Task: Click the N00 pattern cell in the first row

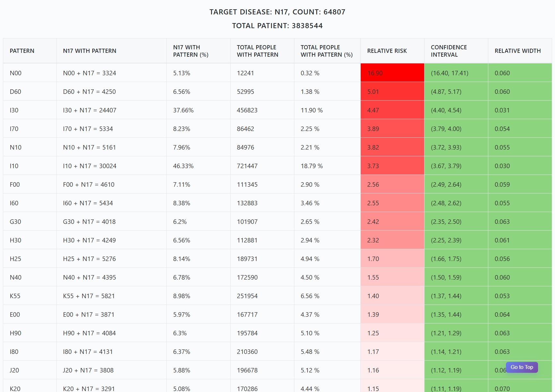Action: 16,73
